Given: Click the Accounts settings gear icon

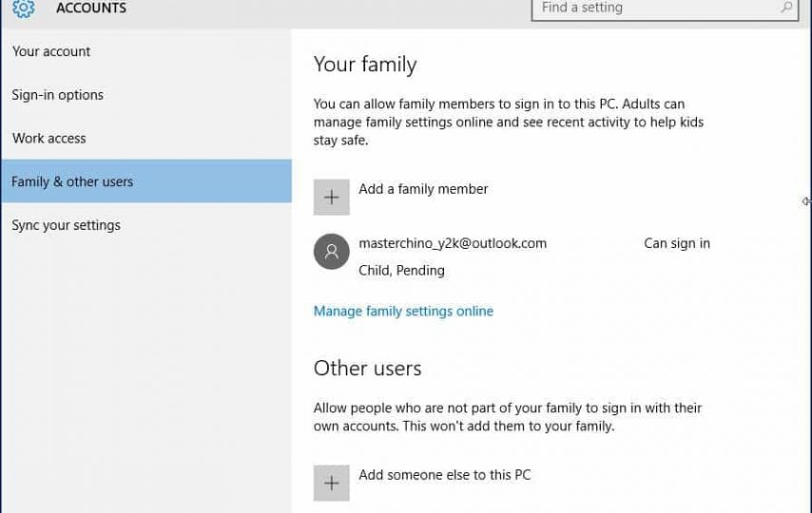Looking at the screenshot, I should point(24,8).
